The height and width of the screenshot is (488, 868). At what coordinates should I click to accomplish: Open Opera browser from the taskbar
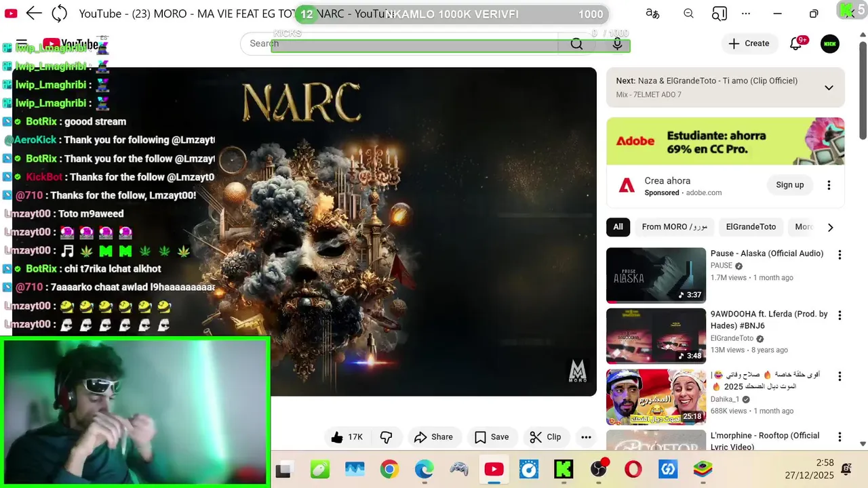633,469
